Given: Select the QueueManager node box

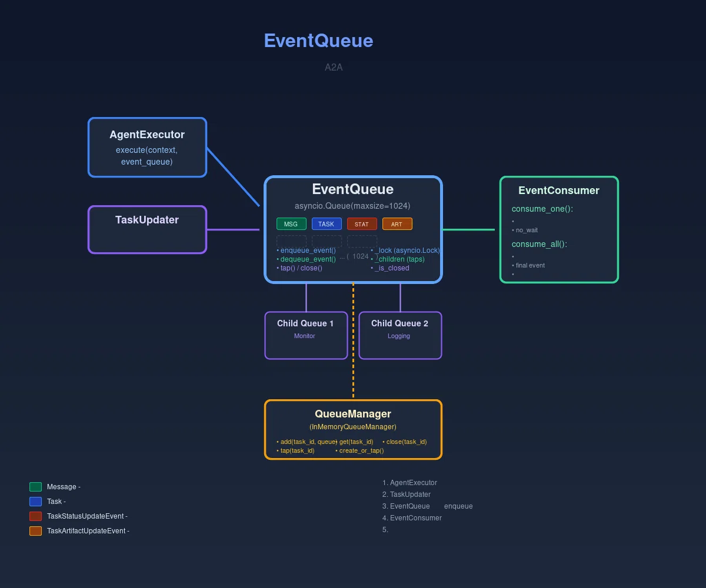Looking at the screenshot, I should click(x=353, y=429).
